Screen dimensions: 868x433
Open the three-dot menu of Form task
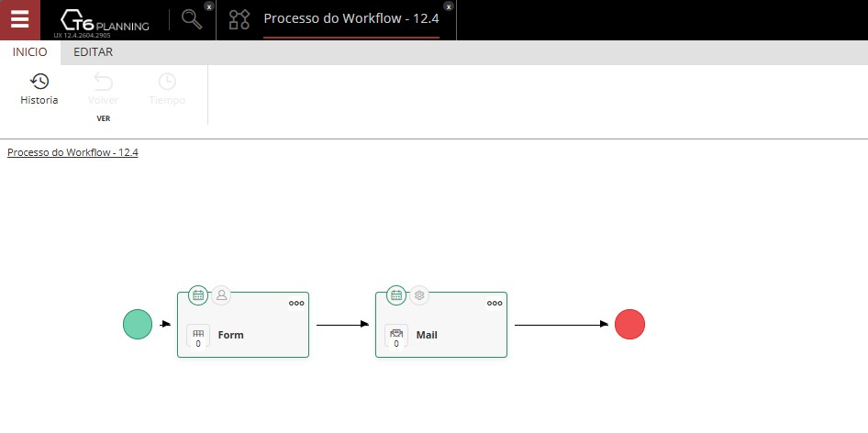pyautogui.click(x=296, y=304)
